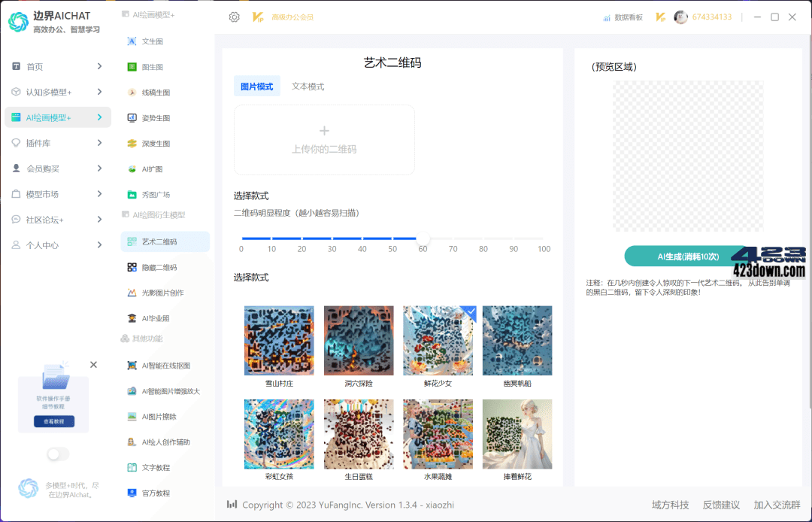Select the 洞穴探险 style thumbnail

[359, 340]
